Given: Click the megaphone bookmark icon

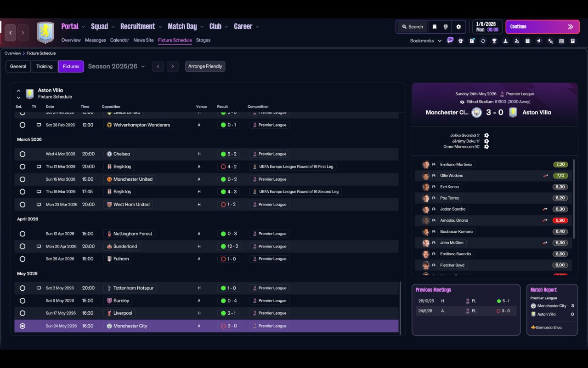Looking at the screenshot, I should 539,41.
